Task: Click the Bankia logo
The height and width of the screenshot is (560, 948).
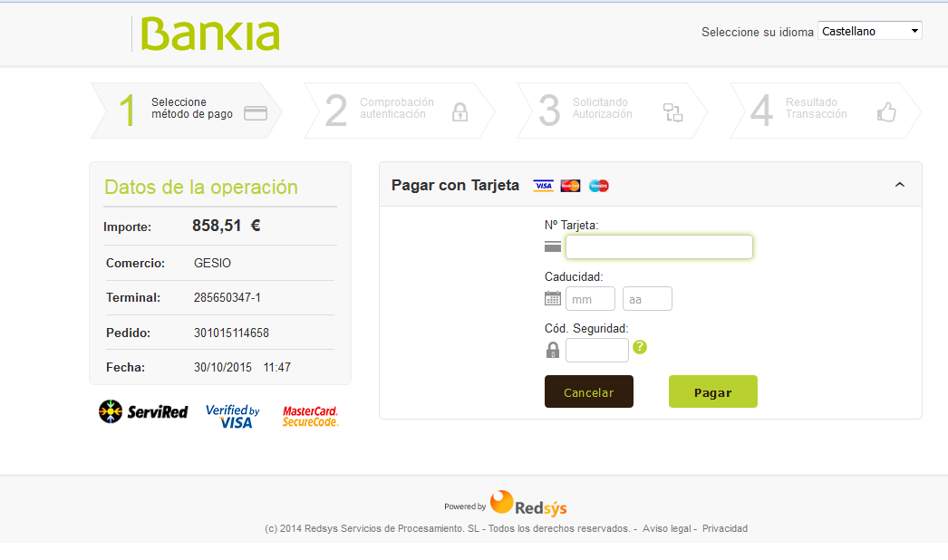Action: tap(209, 34)
